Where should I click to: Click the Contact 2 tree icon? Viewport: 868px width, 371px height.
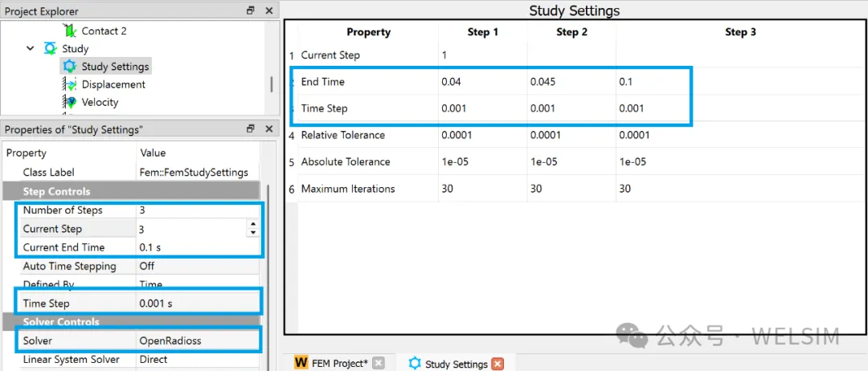(68, 31)
